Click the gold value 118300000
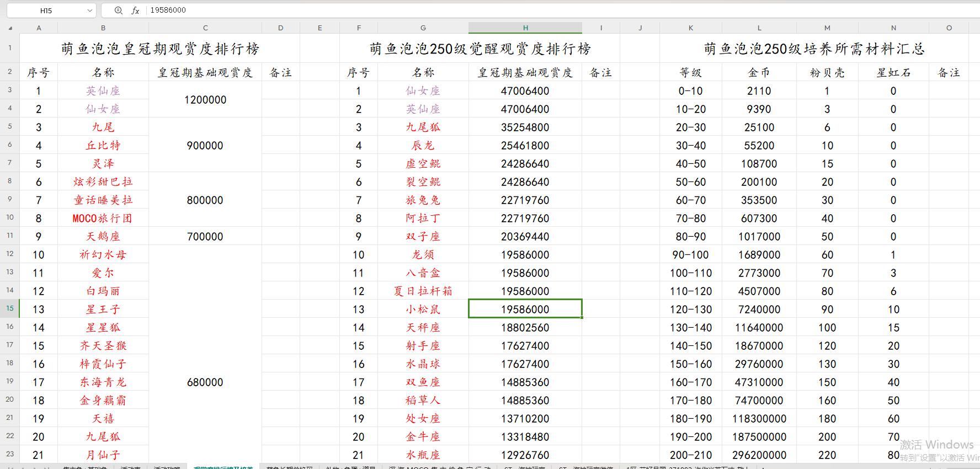 pos(759,418)
